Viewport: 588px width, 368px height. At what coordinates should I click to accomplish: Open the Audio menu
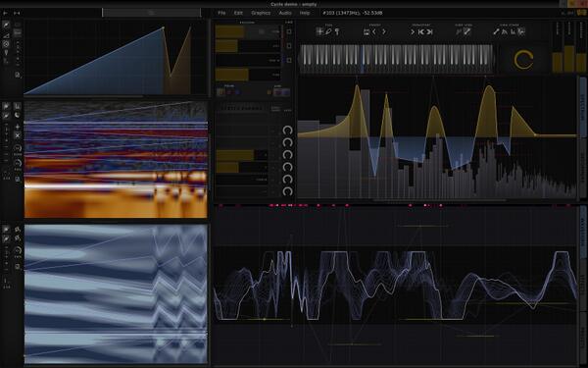[285, 13]
